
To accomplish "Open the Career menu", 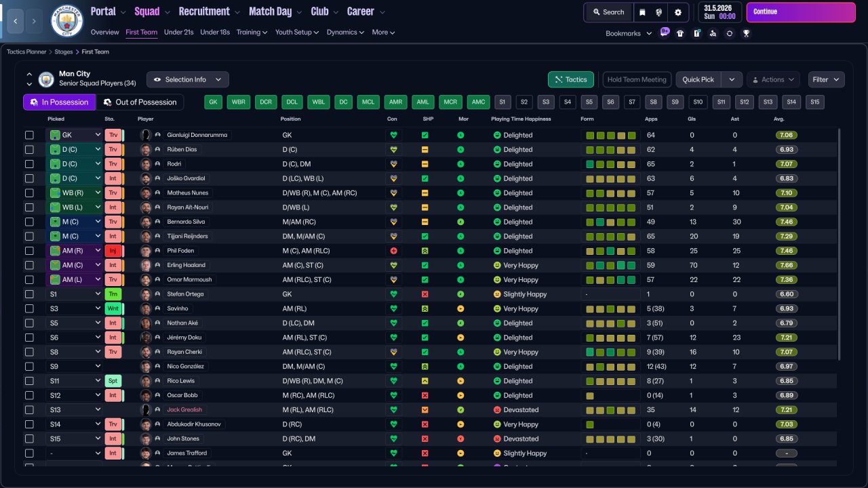I will tap(366, 12).
